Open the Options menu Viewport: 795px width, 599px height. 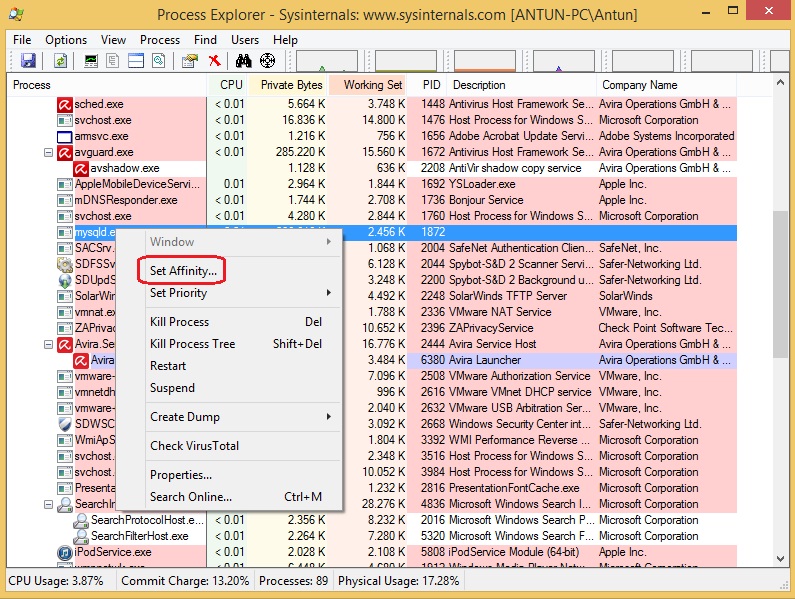(x=66, y=40)
